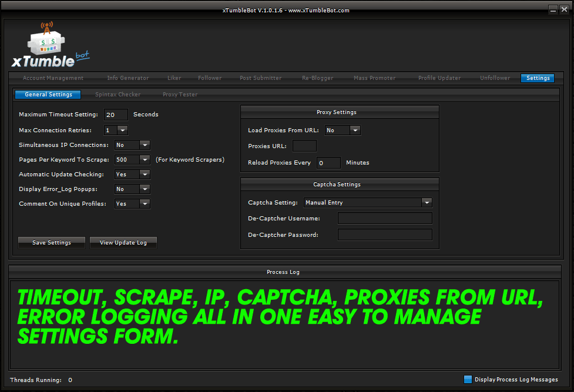Screen dimensions: 574x392
Task: Expand Simultaneous IP Connections dropdown
Action: (x=145, y=145)
